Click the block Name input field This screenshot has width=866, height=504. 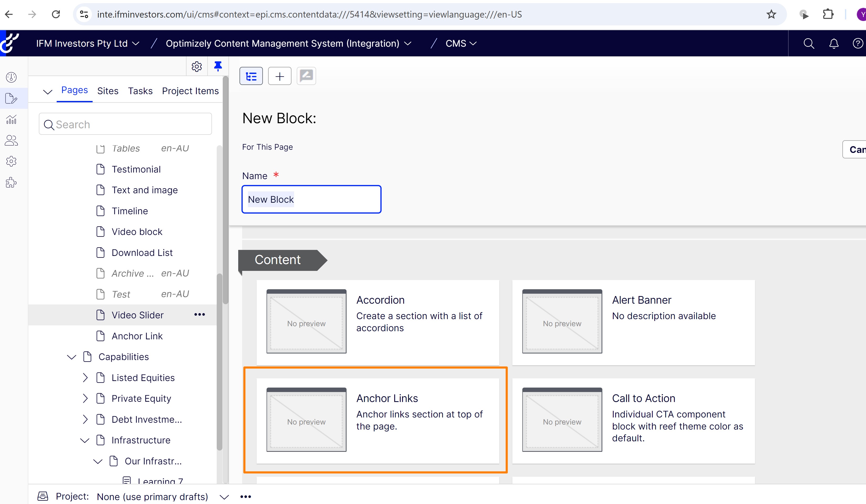(x=311, y=199)
